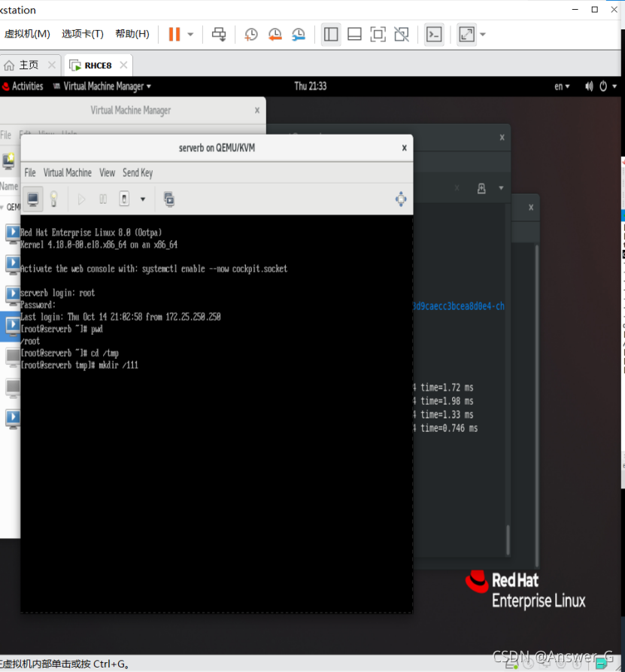Click the power icon in GNOME top bar
The height and width of the screenshot is (672, 625).
click(x=603, y=86)
